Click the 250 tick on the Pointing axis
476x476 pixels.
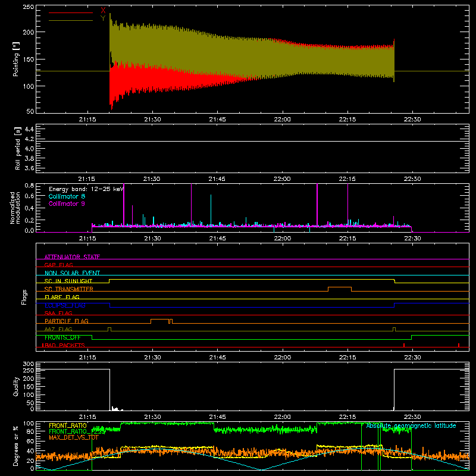pyautogui.click(x=28, y=7)
